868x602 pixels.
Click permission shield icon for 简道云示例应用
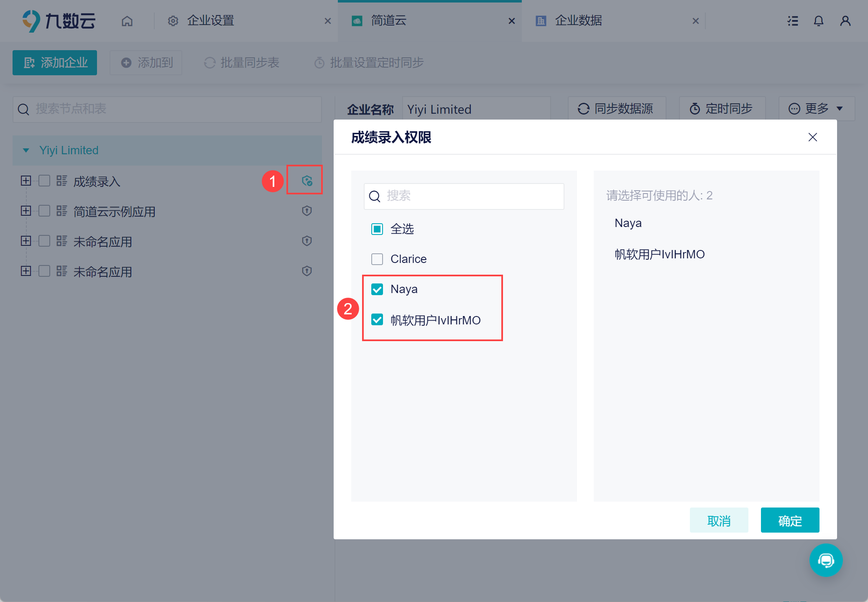(307, 211)
